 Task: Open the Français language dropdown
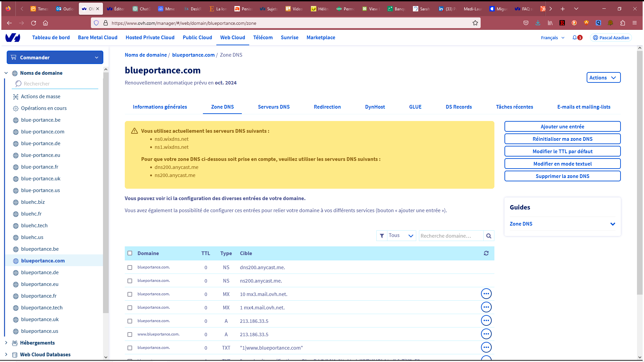tap(552, 38)
